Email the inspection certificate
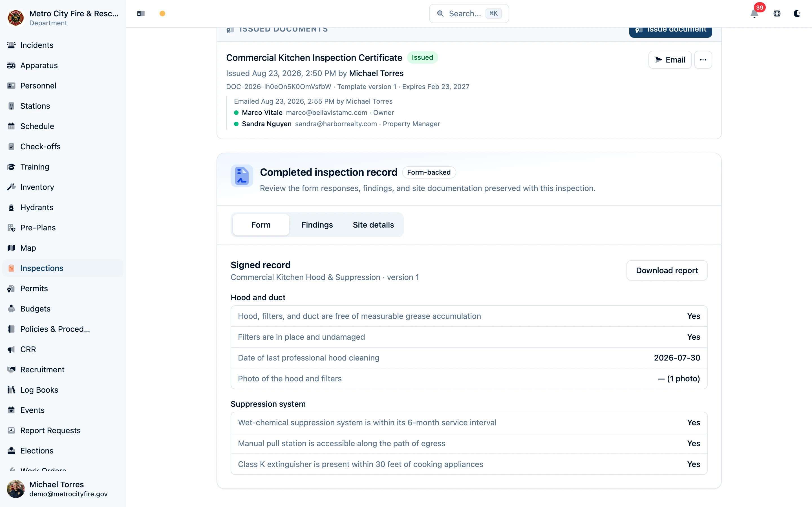 point(670,60)
